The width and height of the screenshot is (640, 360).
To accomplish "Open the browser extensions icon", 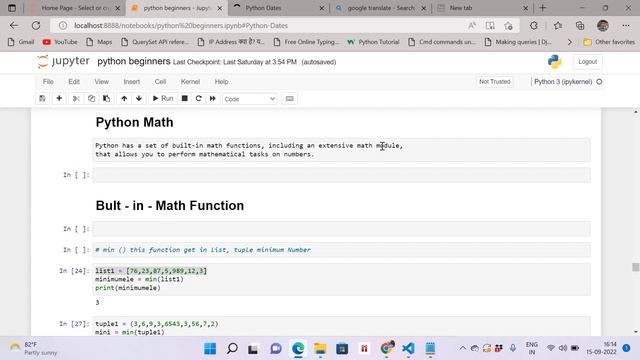I will pos(534,25).
